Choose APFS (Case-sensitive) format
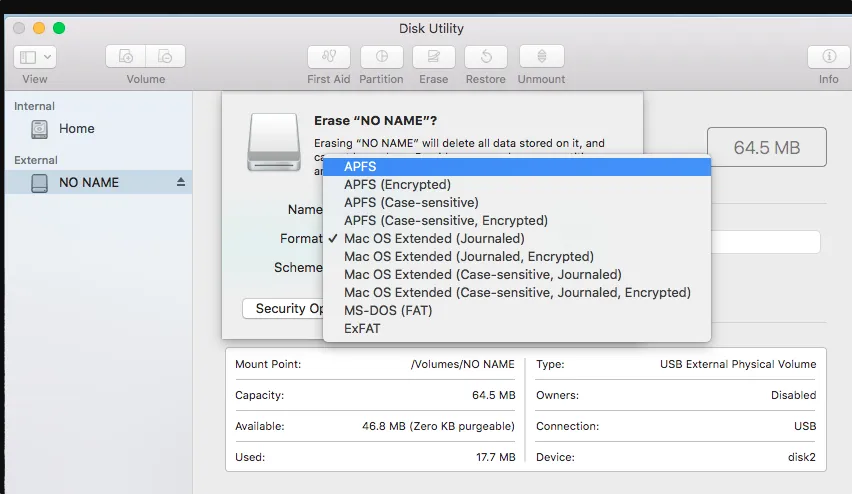Viewport: 852px width, 494px height. pyautogui.click(x=517, y=203)
